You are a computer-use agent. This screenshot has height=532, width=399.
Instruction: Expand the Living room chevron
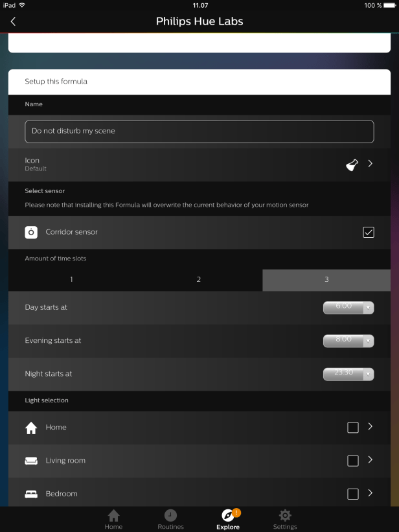click(x=370, y=460)
